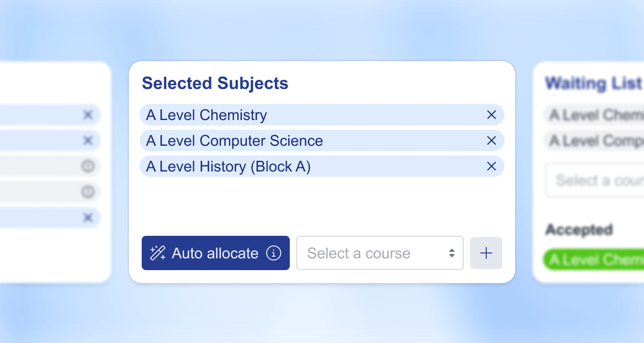Select A Level Chemistry chip label in Selected Subjects
644x343 pixels.
[x=207, y=115]
